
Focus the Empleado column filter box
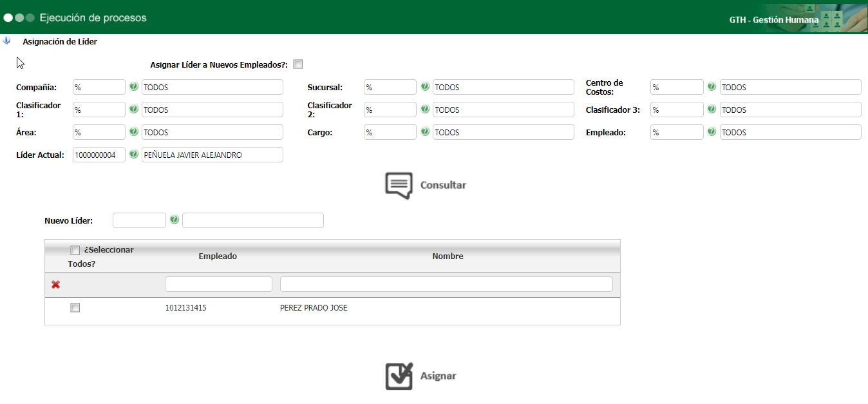pos(218,284)
